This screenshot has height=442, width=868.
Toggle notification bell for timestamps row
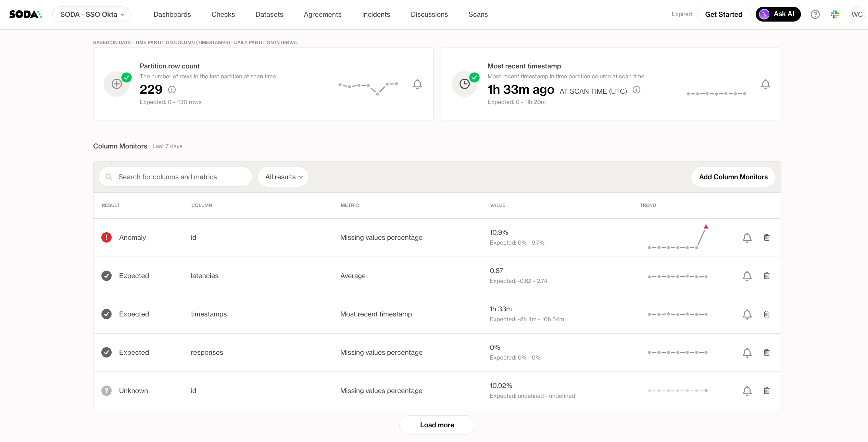click(747, 314)
